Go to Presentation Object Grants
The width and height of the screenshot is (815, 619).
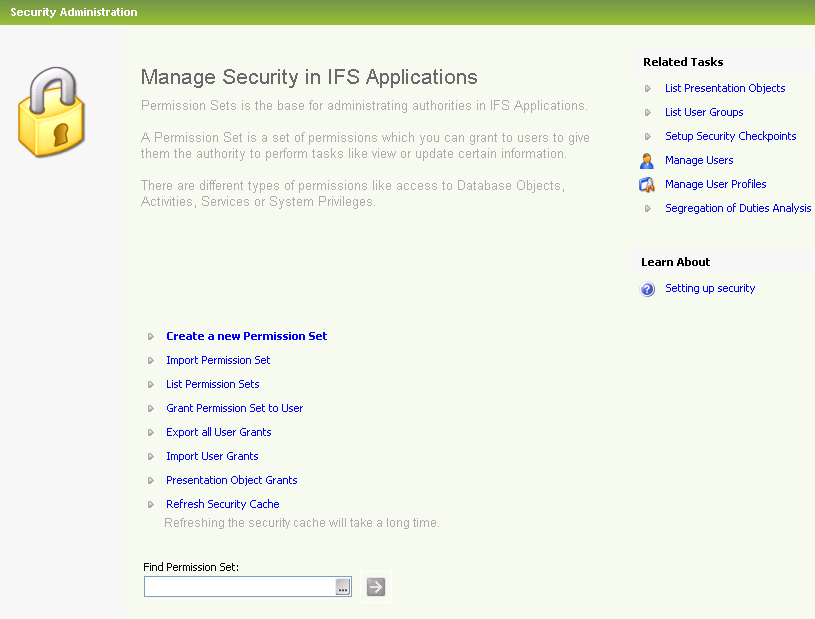pos(231,480)
